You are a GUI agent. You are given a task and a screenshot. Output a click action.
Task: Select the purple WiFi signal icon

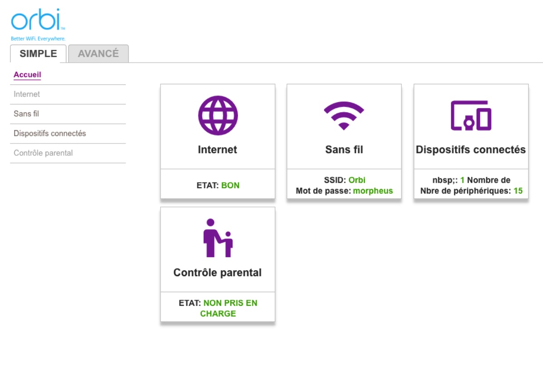tap(344, 116)
